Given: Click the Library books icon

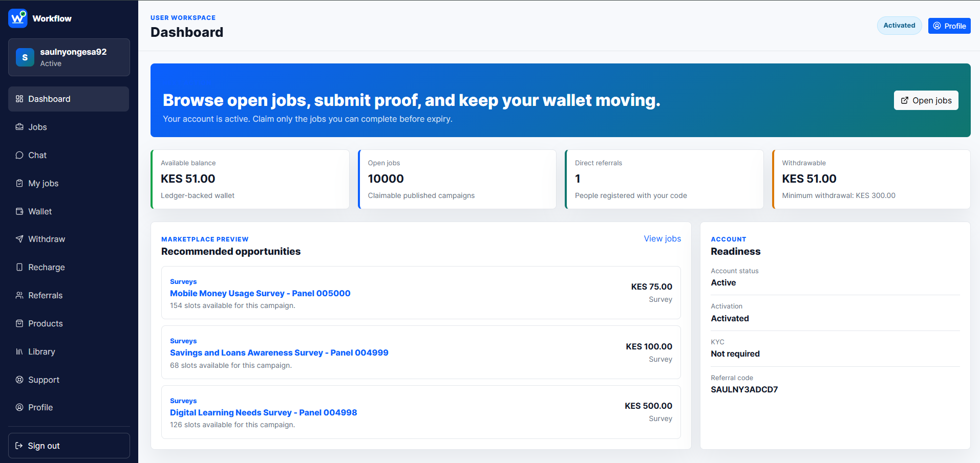Looking at the screenshot, I should tap(19, 351).
